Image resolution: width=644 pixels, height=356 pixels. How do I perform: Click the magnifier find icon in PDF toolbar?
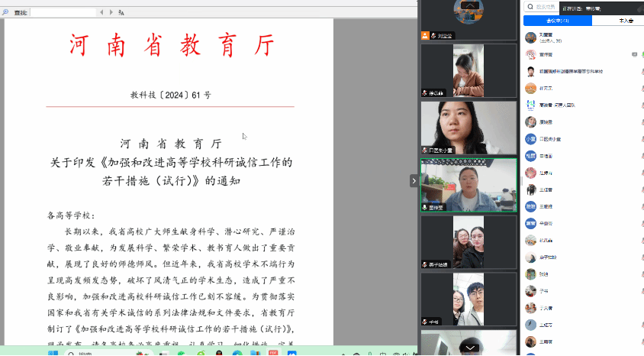coord(5,12)
